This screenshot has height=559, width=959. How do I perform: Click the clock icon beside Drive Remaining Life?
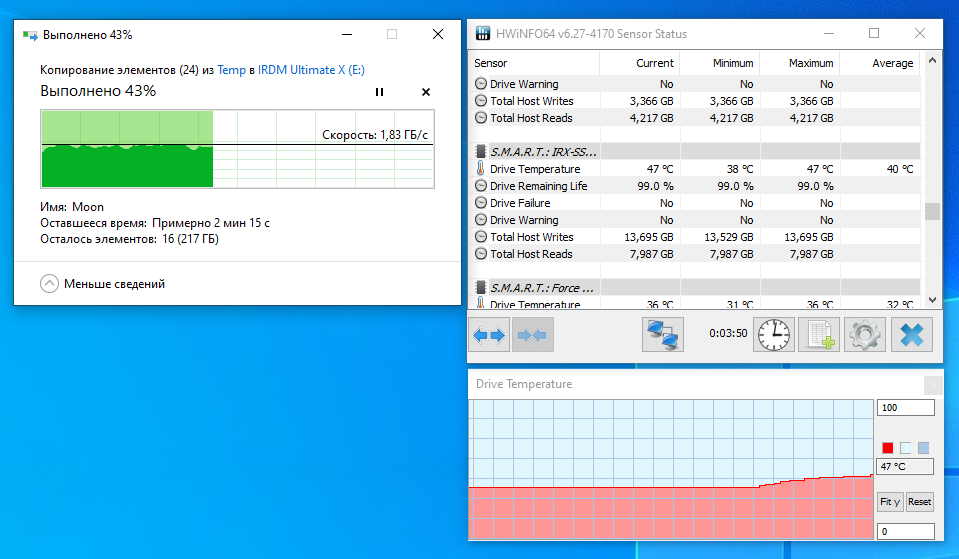point(481,186)
